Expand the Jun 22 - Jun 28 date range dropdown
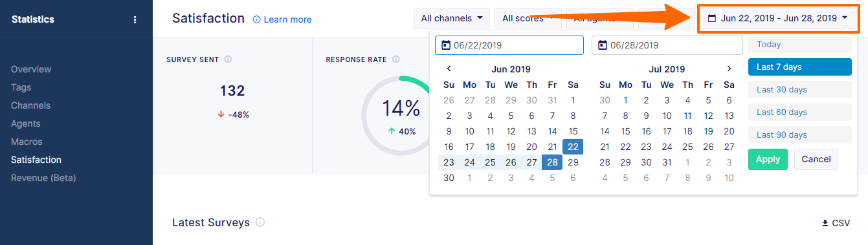Viewport: 868px width, 245px height. 779,19
